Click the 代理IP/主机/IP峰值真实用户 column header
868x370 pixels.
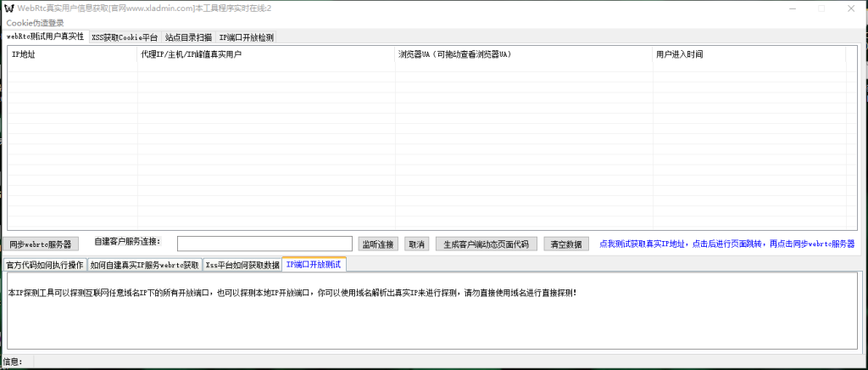[266, 54]
